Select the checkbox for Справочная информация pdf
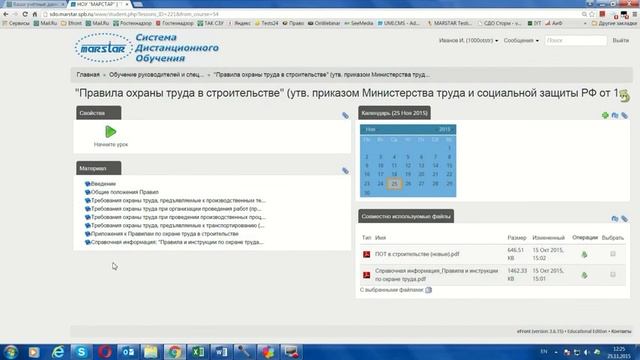The width and height of the screenshot is (640, 360). coord(613,275)
